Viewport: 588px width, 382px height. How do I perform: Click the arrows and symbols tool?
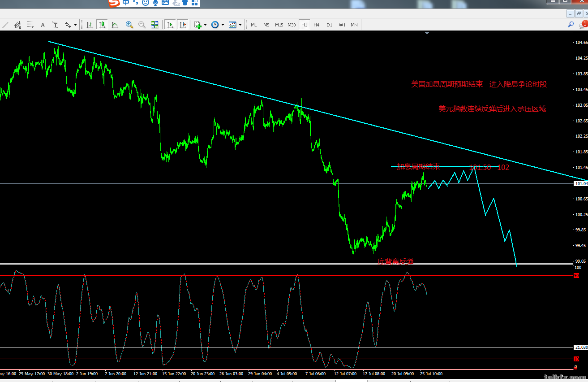tap(68, 25)
